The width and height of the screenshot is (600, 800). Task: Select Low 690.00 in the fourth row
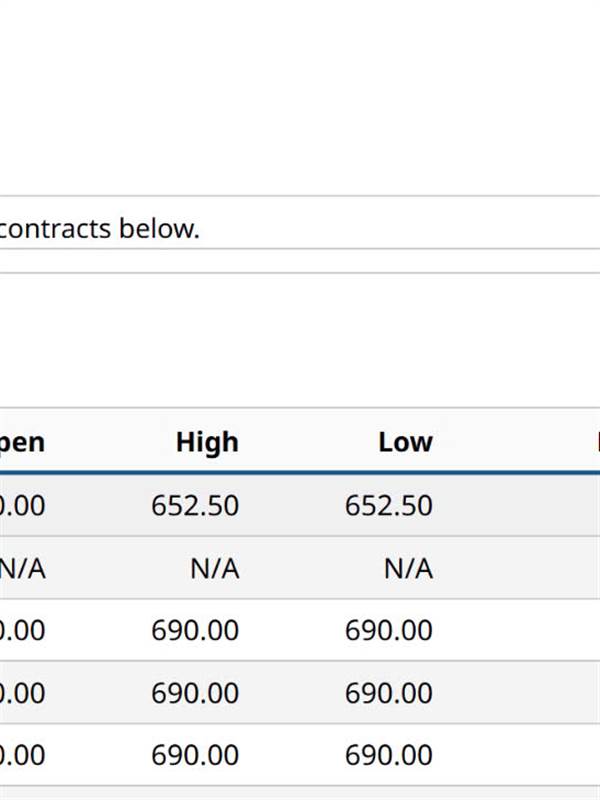(389, 693)
